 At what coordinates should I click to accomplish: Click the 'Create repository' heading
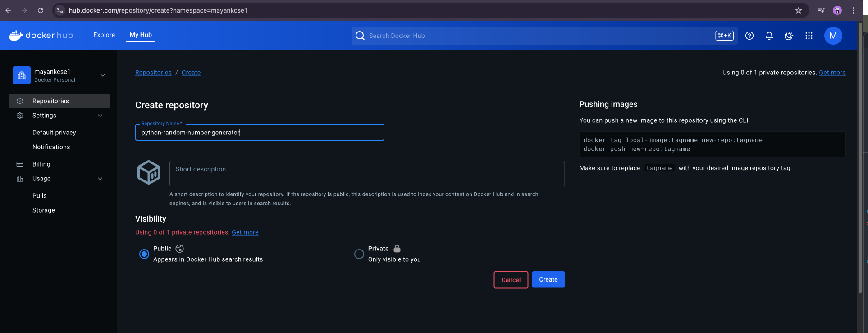click(172, 105)
